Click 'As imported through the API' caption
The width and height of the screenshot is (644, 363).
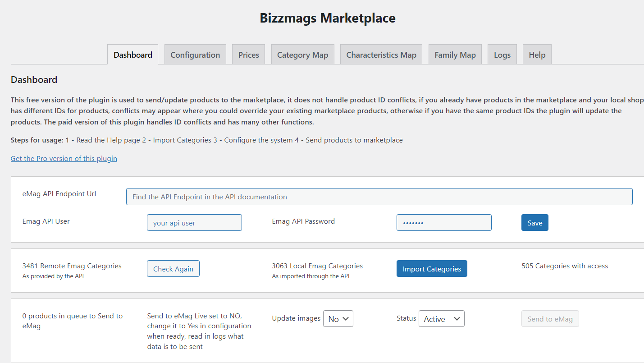[311, 276]
